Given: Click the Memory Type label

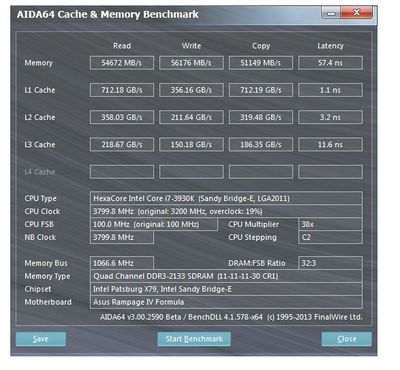Looking at the screenshot, I should click(47, 276).
